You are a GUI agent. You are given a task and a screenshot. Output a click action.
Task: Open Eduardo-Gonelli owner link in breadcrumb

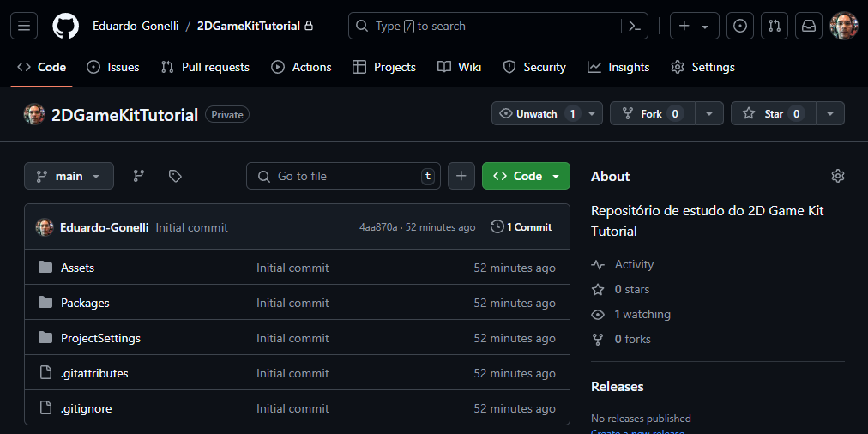coord(136,26)
